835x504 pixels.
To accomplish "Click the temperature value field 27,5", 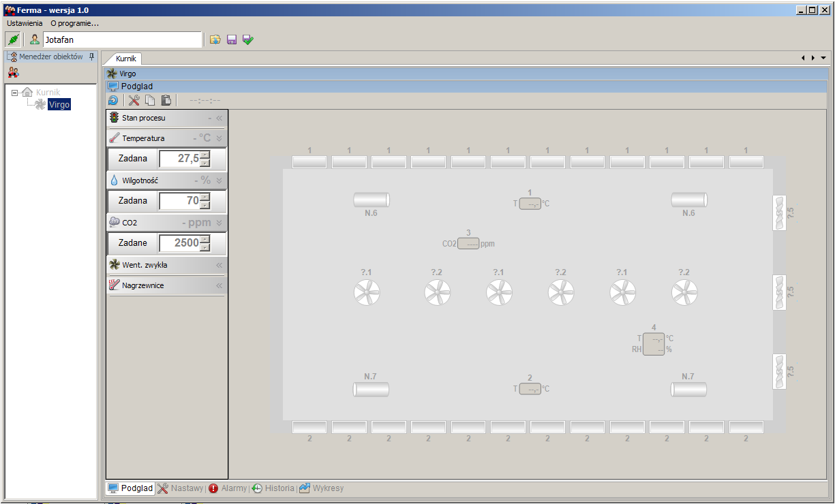I will 180,159.
